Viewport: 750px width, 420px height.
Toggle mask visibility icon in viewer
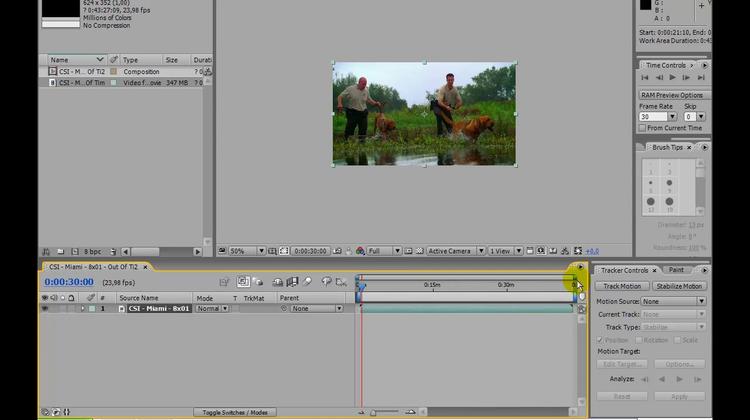[284, 251]
